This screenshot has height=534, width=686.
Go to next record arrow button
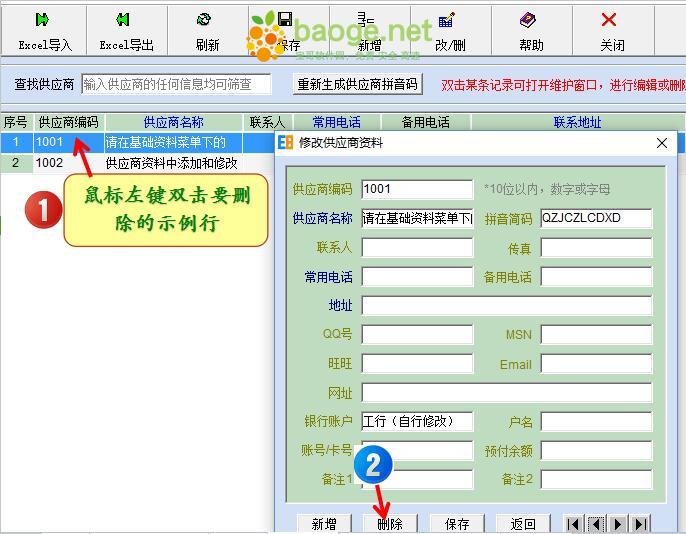618,524
